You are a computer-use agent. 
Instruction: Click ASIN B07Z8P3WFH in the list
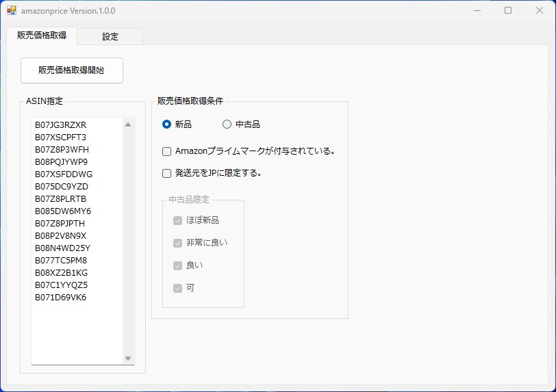click(62, 150)
